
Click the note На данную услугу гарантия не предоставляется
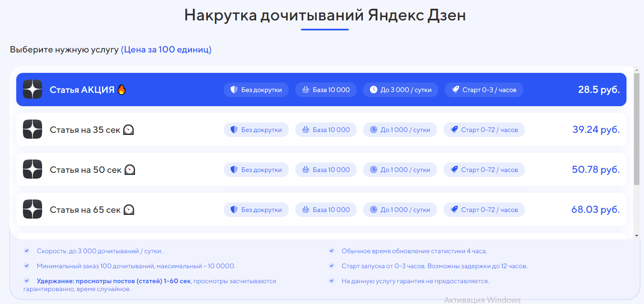[x=415, y=281]
